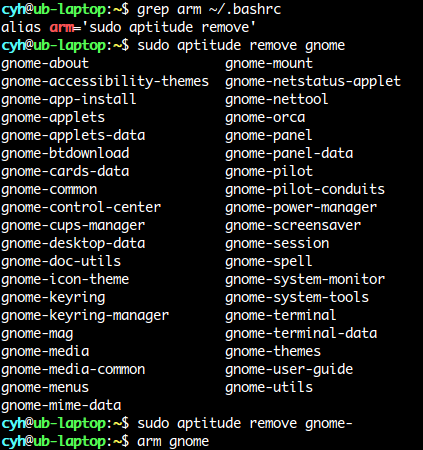The image size is (423, 450).
Task: Click the gnome-btdownload entry
Action: point(65,154)
